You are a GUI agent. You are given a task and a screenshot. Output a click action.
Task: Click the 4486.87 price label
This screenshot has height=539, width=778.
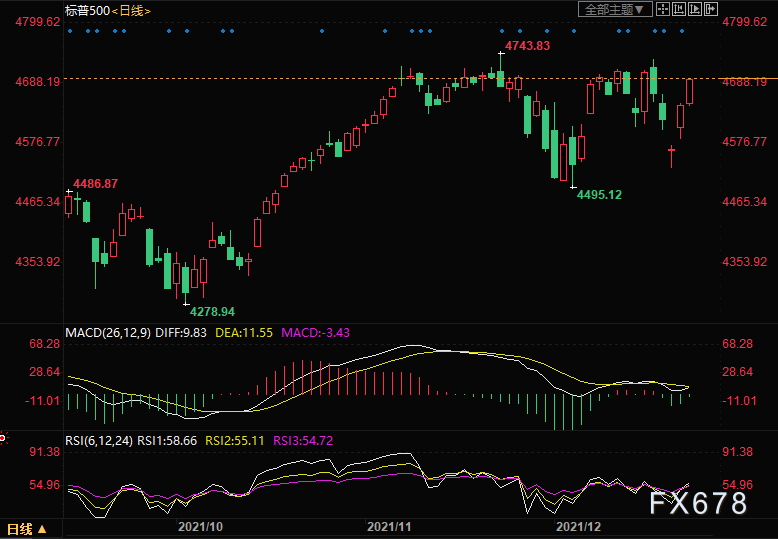click(x=95, y=184)
